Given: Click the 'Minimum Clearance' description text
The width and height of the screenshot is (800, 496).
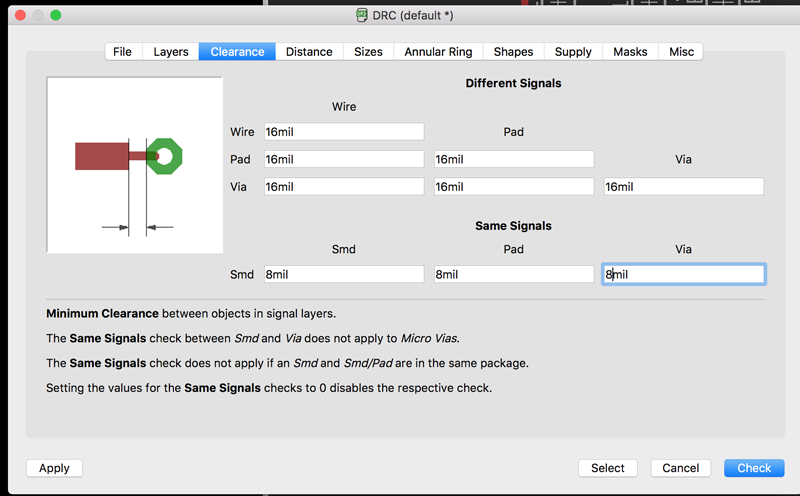Looking at the screenshot, I should point(191,313).
